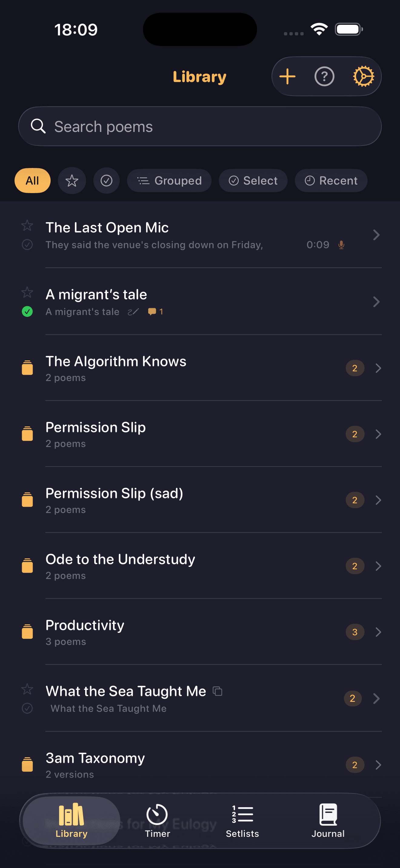
Task: Tap the microphone icon on The Last Open Mic
Action: pos(341,245)
